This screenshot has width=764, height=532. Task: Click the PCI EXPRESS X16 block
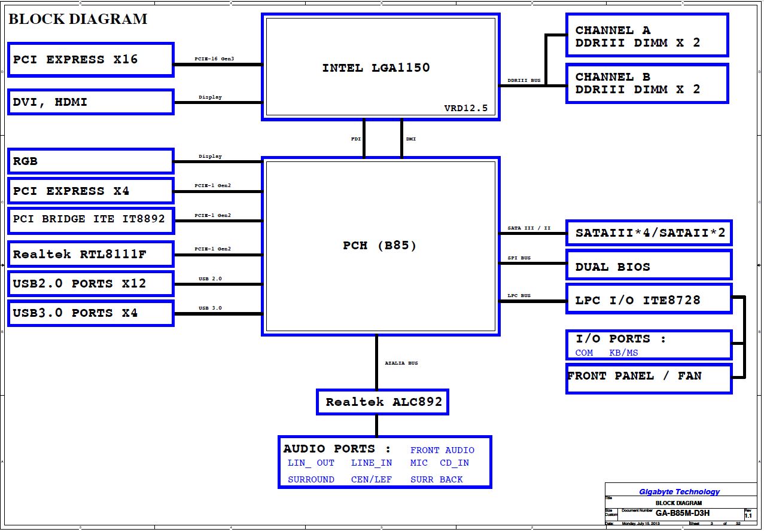91,59
